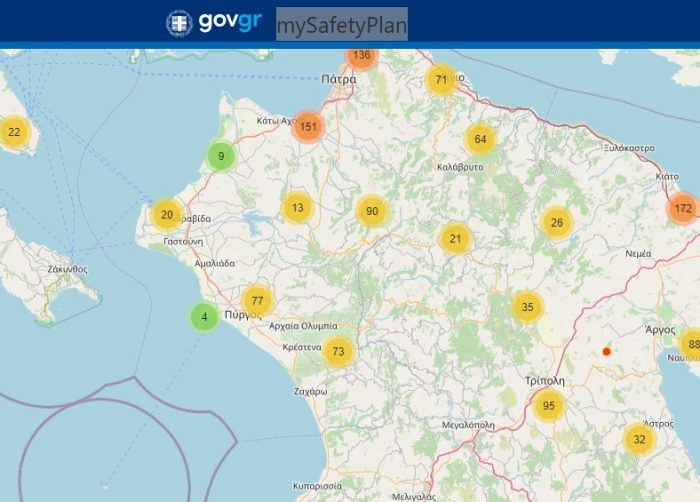This screenshot has width=700, height=502.
Task: Select the cluster marker labeled 13
Action: click(297, 208)
